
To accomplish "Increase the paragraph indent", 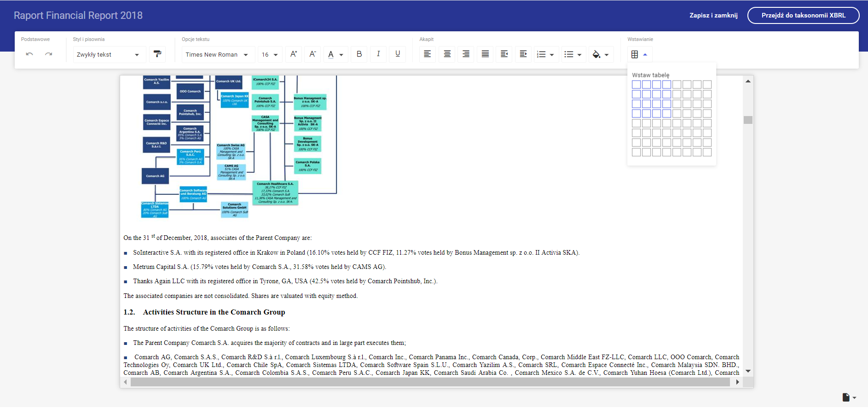I will [523, 54].
